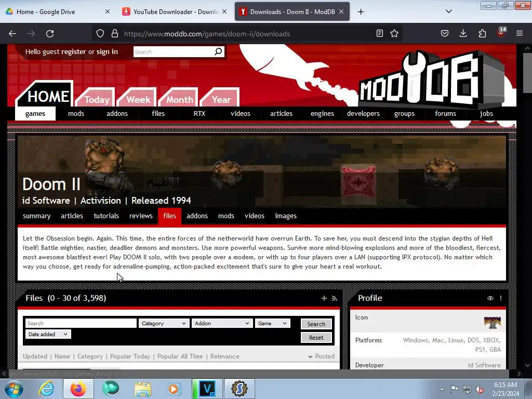This screenshot has width=532, height=399.
Task: Open the Firefox downloads arrow icon
Action: 463,33
